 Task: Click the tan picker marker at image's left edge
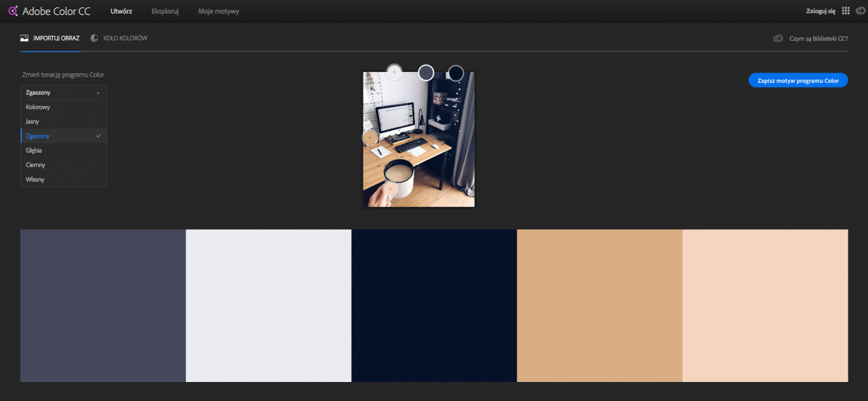[370, 138]
